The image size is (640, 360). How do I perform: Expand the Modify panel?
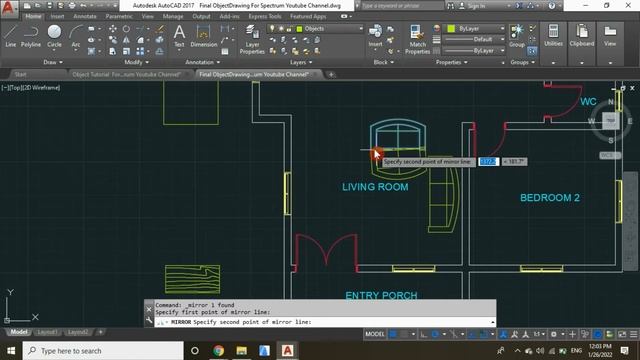point(136,62)
